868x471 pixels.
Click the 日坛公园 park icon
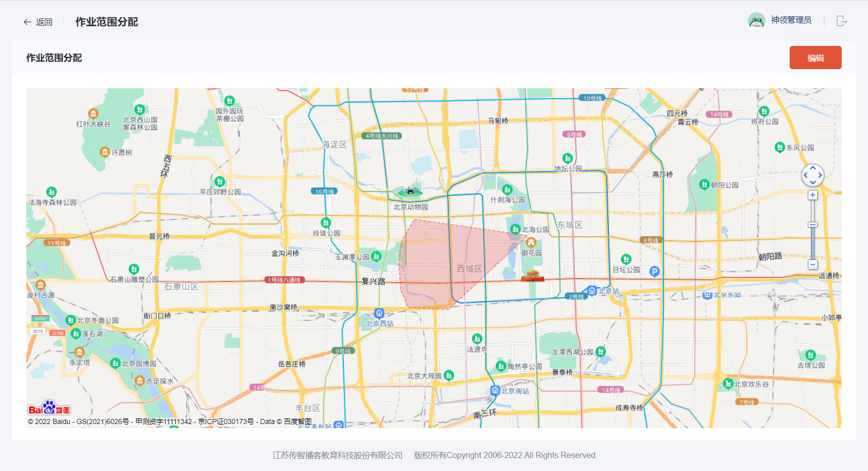point(626,259)
